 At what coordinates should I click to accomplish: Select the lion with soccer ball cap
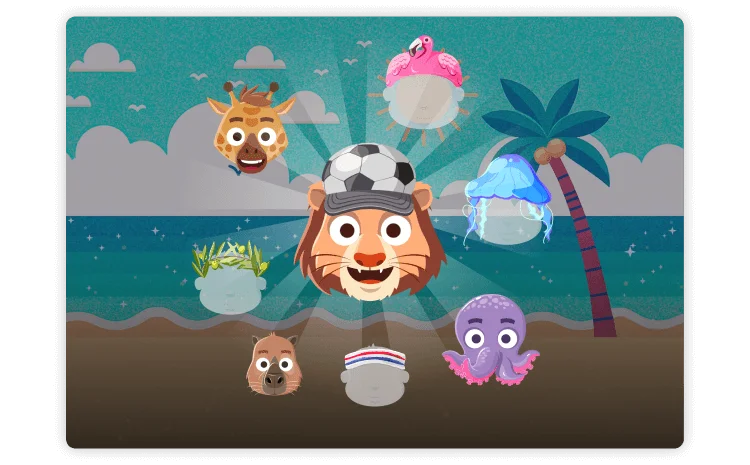(x=370, y=222)
